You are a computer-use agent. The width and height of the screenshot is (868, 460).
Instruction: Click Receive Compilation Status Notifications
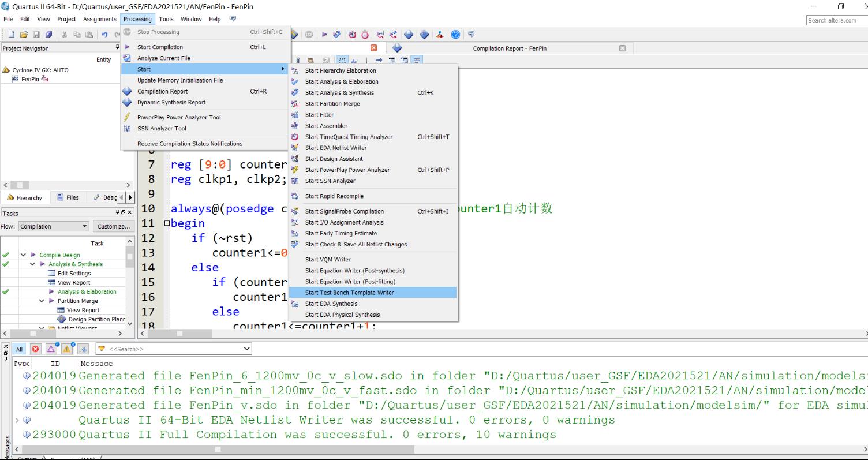(x=205, y=144)
